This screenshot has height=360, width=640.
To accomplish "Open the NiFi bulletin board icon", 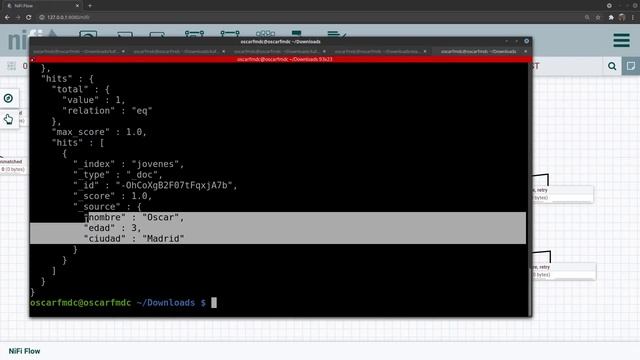I will 631,66.
